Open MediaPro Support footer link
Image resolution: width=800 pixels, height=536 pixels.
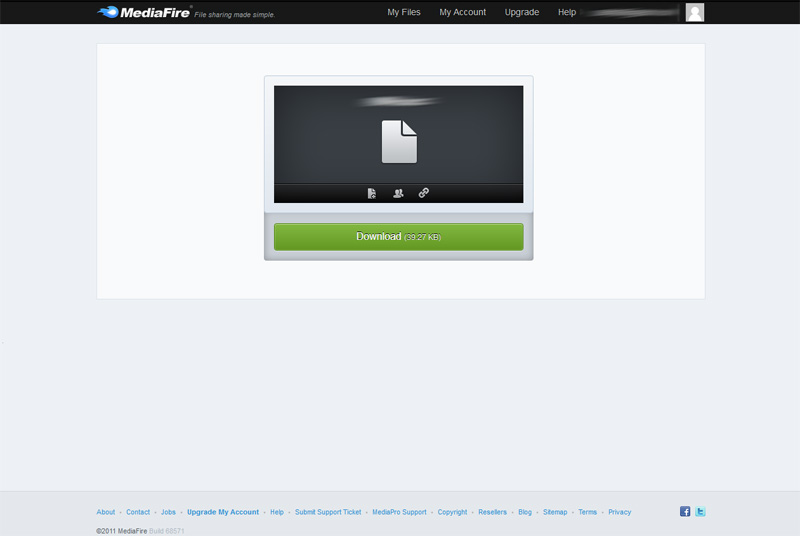click(x=399, y=512)
